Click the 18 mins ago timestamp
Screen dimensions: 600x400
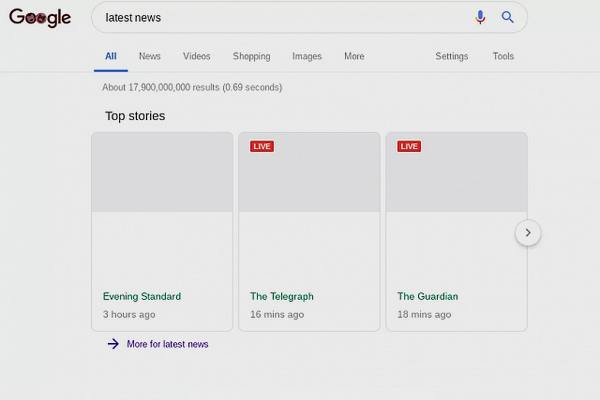(424, 314)
